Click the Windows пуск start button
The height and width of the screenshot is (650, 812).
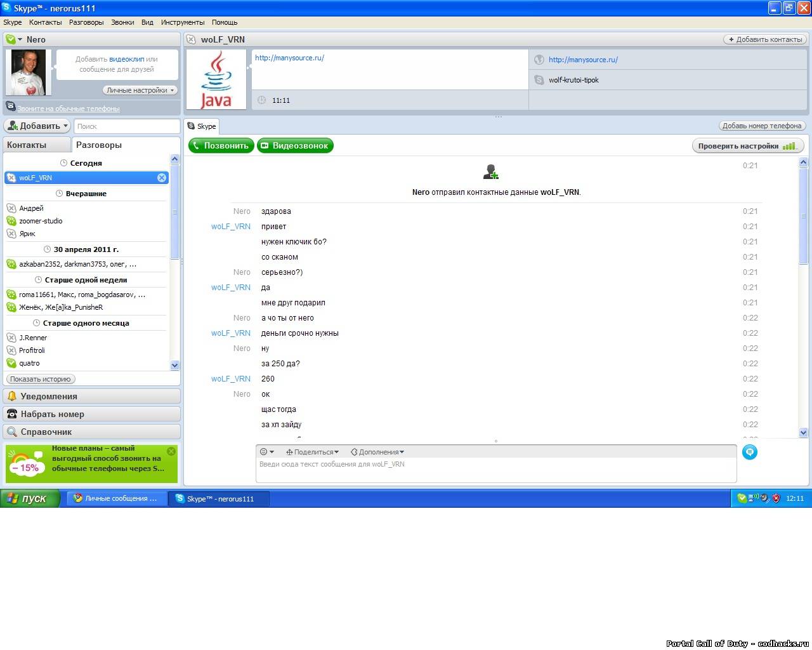click(x=30, y=498)
